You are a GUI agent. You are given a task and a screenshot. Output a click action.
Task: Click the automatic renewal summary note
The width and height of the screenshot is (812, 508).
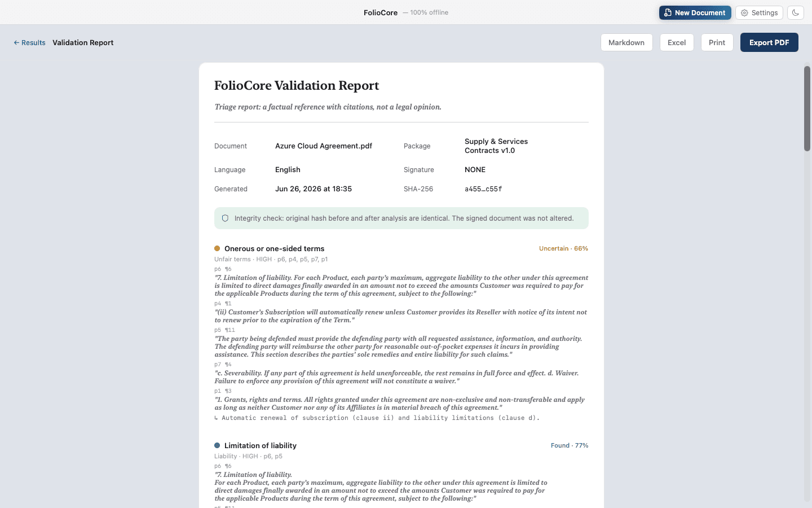(x=377, y=418)
